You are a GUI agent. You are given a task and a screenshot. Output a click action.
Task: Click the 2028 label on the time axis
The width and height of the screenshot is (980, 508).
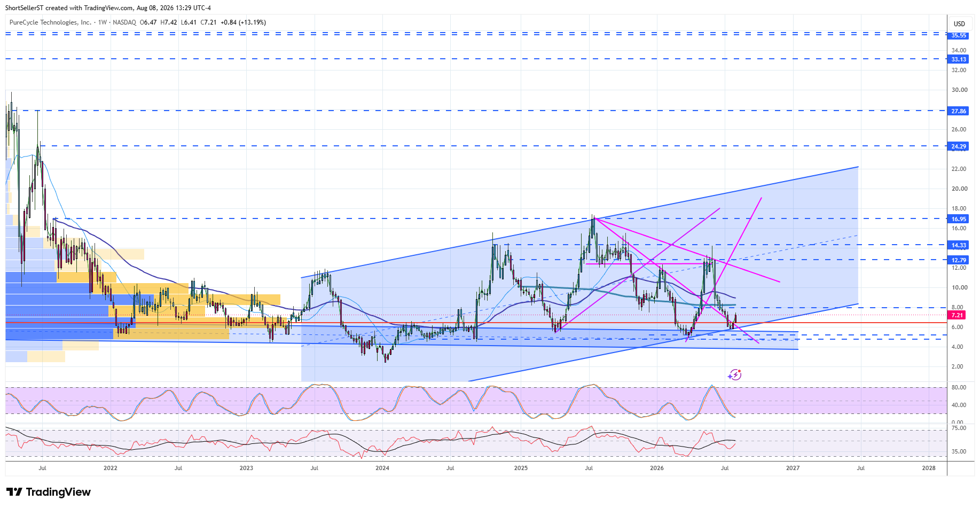pos(929,468)
